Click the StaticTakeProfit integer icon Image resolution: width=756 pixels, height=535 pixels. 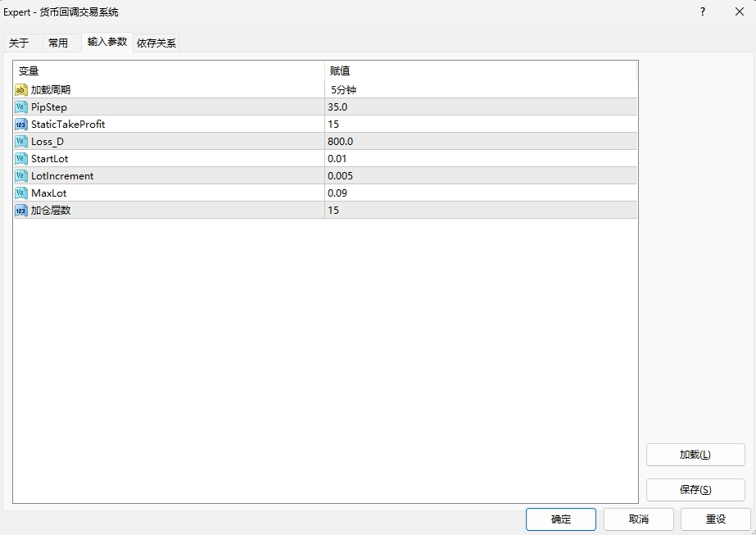21,125
